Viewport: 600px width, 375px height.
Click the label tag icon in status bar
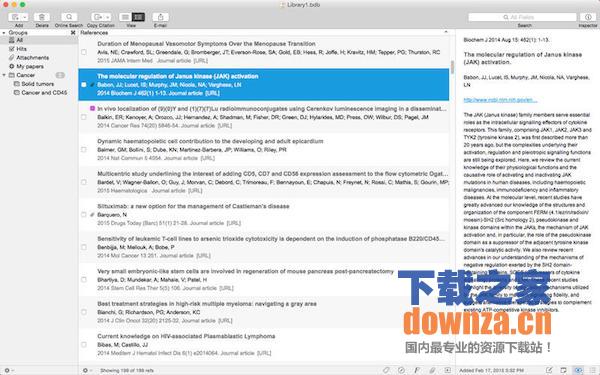point(386,370)
